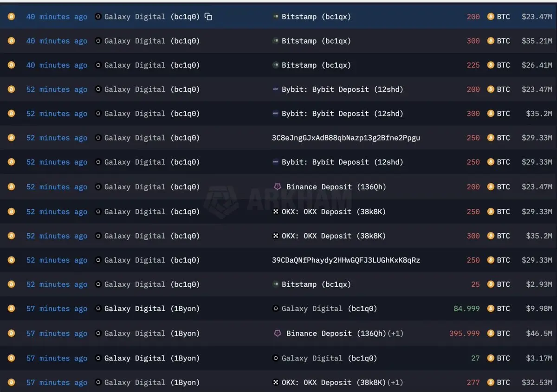Click the BTC token icon beside $2.93M
Image resolution: width=557 pixels, height=392 pixels.
pyautogui.click(x=491, y=284)
